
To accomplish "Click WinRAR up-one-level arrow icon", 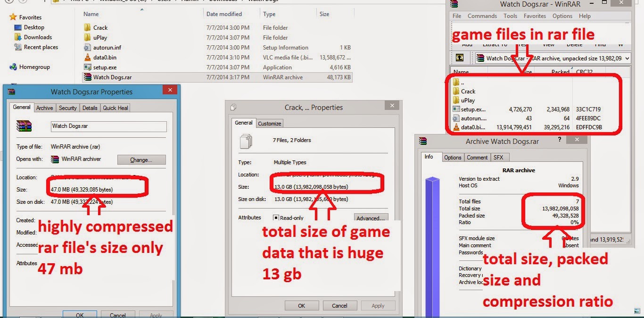I will point(460,58).
